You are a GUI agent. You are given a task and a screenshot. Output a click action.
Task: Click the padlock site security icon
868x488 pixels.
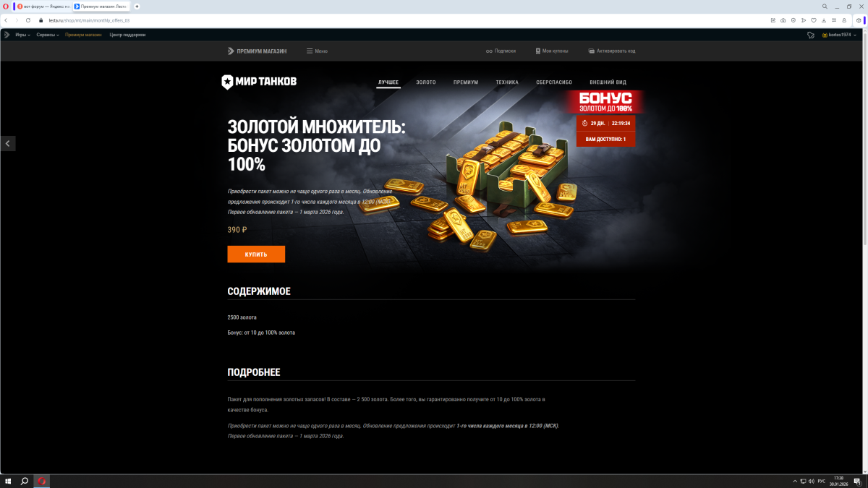tap(43, 20)
